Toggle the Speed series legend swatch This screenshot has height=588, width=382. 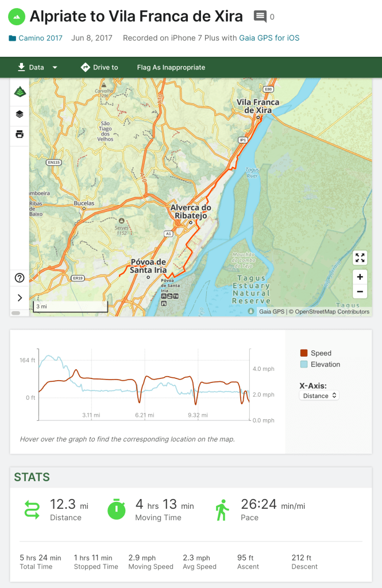pos(304,353)
